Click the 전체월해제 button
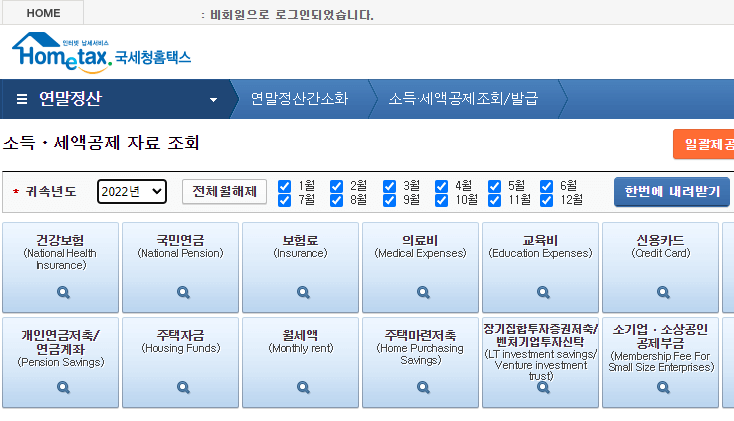 pos(224,192)
